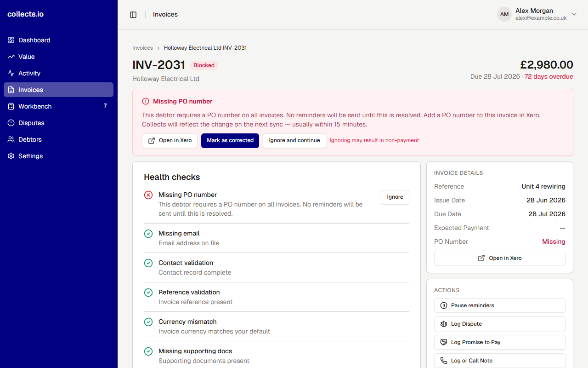
Task: Click the green check for Currency mismatch
Action: pos(148,322)
